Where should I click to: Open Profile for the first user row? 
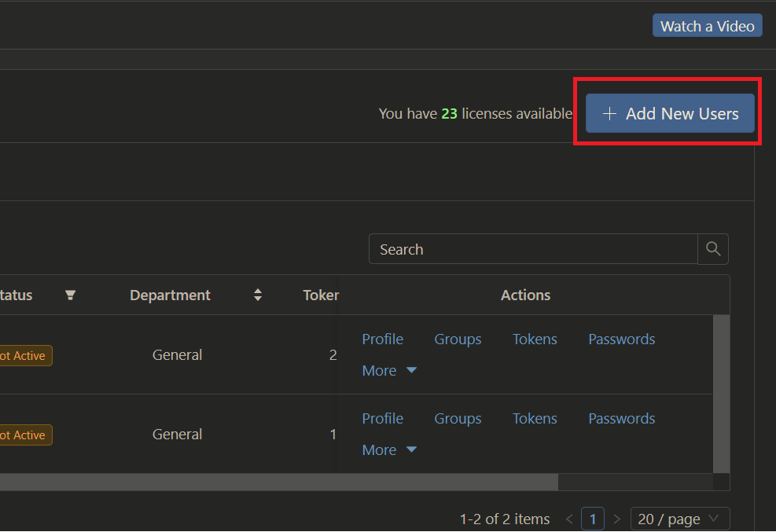pyautogui.click(x=382, y=339)
